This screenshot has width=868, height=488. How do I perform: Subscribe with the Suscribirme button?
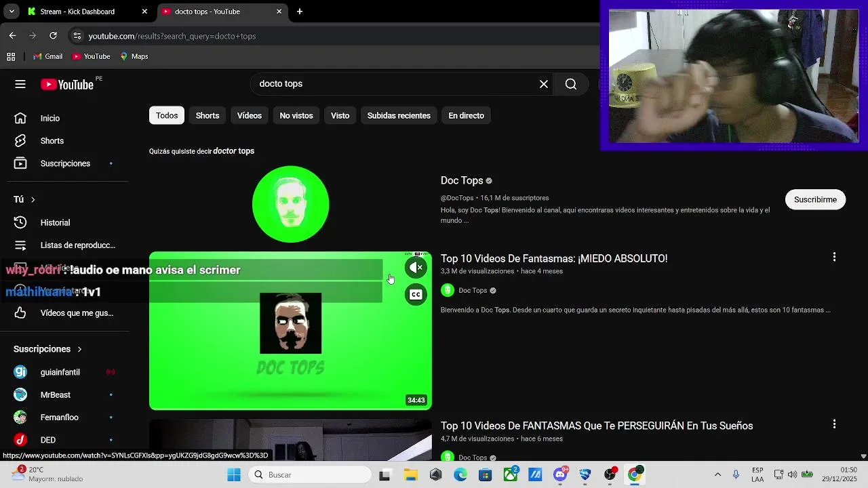(815, 199)
